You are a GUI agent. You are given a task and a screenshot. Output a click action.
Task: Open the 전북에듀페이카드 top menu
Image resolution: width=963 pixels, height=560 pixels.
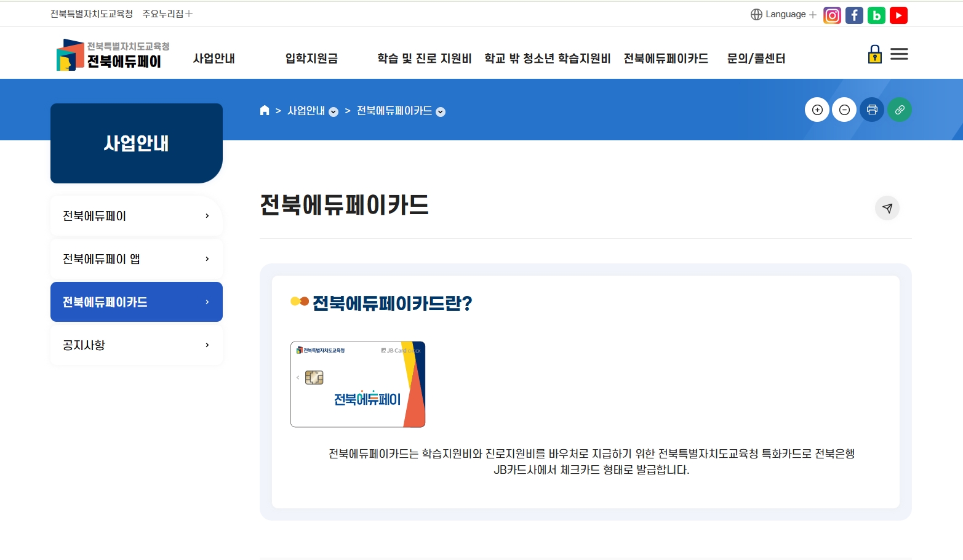(x=666, y=58)
